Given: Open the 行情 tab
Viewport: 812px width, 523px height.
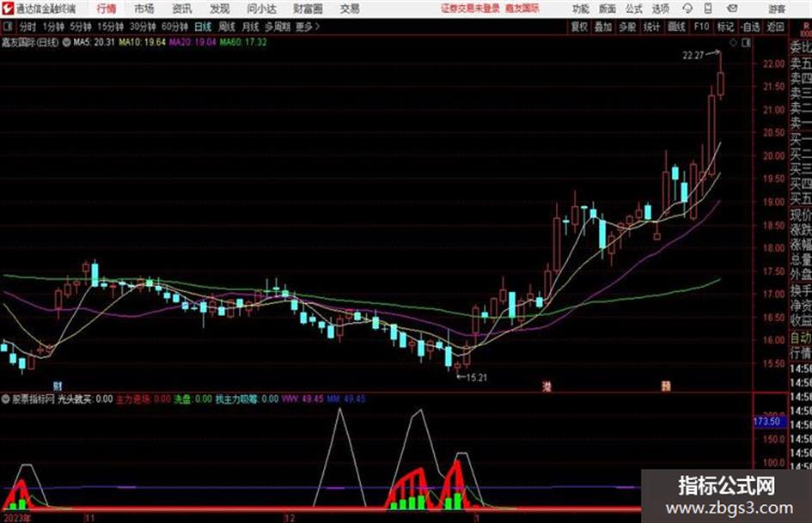Looking at the screenshot, I should (107, 9).
